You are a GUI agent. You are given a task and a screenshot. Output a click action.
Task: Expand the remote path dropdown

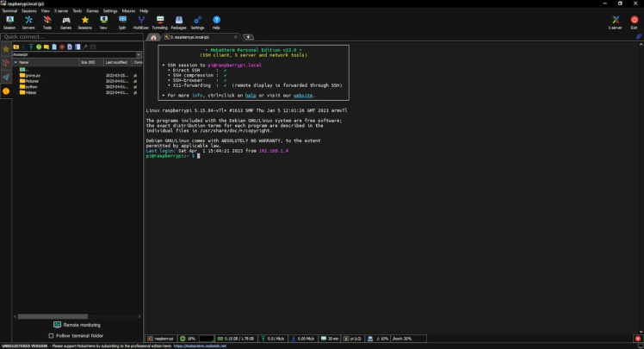(138, 54)
